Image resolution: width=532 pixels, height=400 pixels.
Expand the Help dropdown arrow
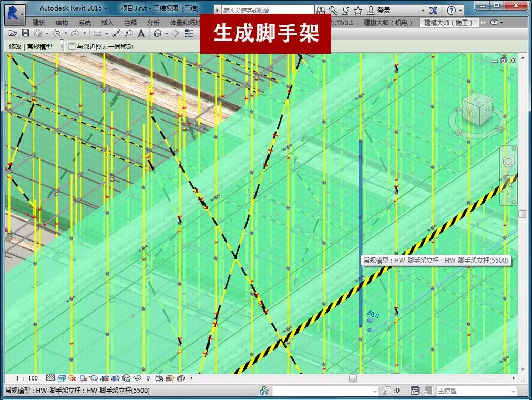tap(461, 11)
